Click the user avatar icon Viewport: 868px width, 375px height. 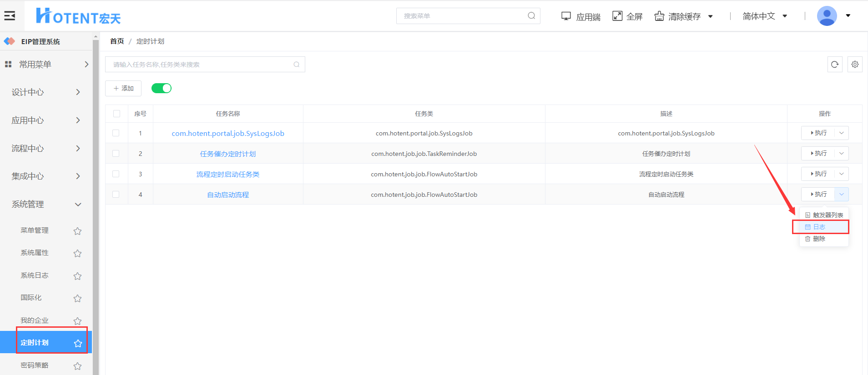point(827,16)
